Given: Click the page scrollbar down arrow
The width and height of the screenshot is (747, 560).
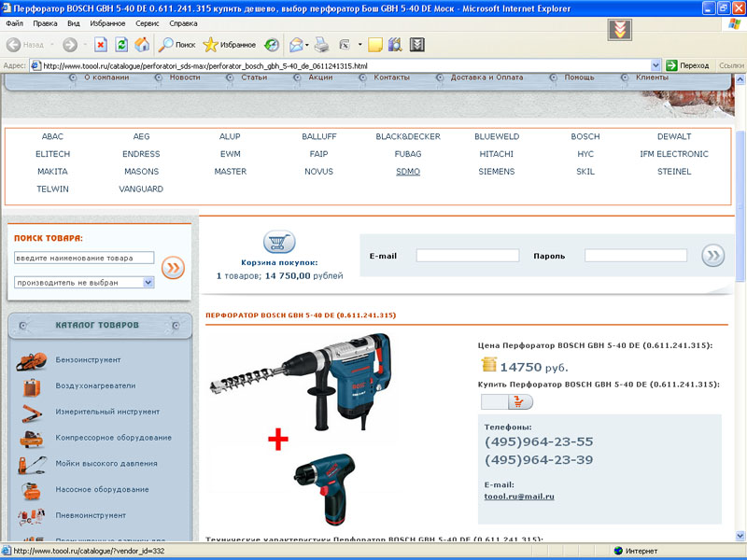Looking at the screenshot, I should click(740, 536).
